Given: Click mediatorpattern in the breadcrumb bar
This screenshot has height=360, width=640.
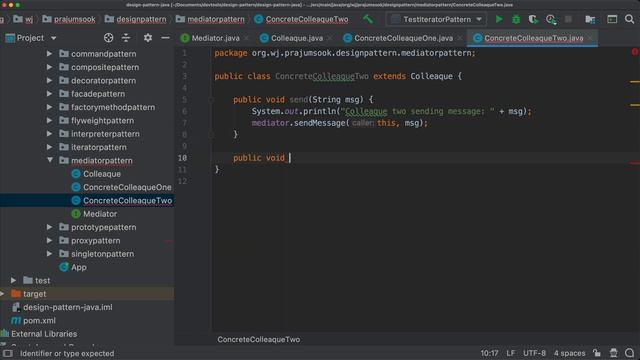Looking at the screenshot, I should click(216, 19).
